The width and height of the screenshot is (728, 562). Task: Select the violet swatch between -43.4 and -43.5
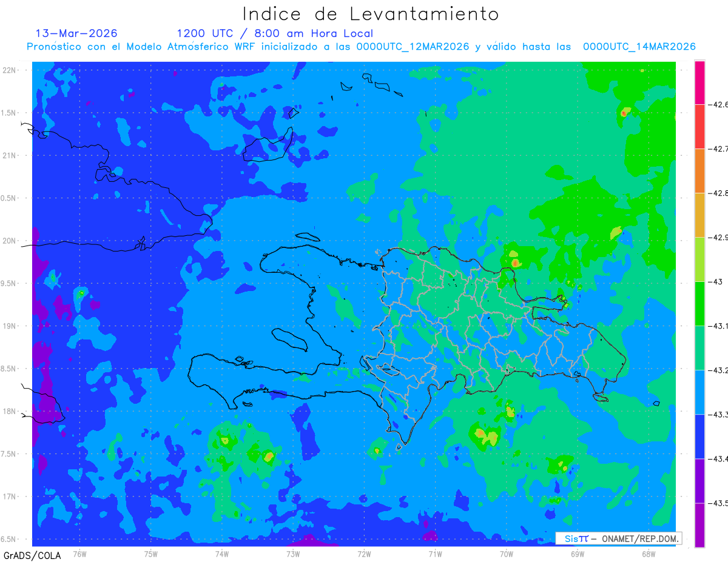(x=699, y=481)
